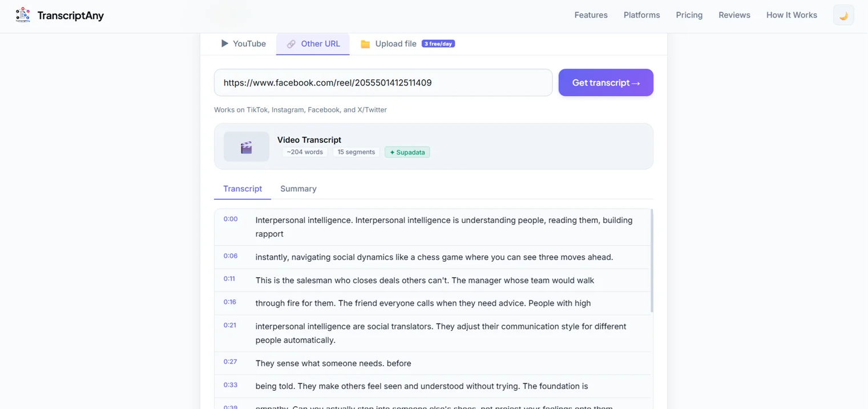The width and height of the screenshot is (868, 409).
Task: Go to the Pricing page link
Action: point(689,15)
